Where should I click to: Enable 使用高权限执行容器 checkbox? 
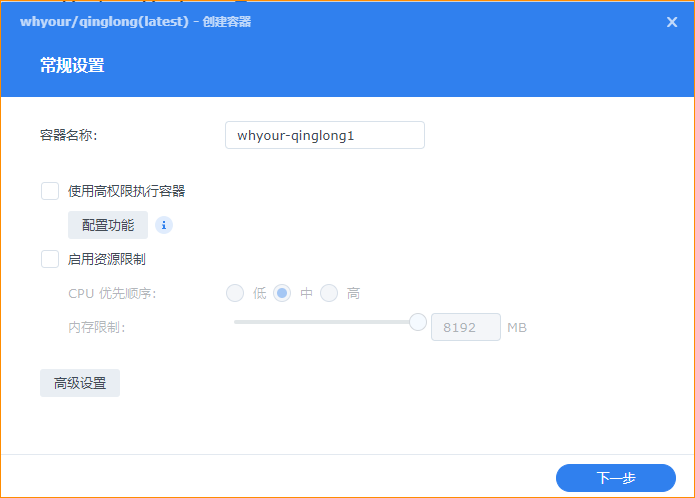(x=50, y=191)
